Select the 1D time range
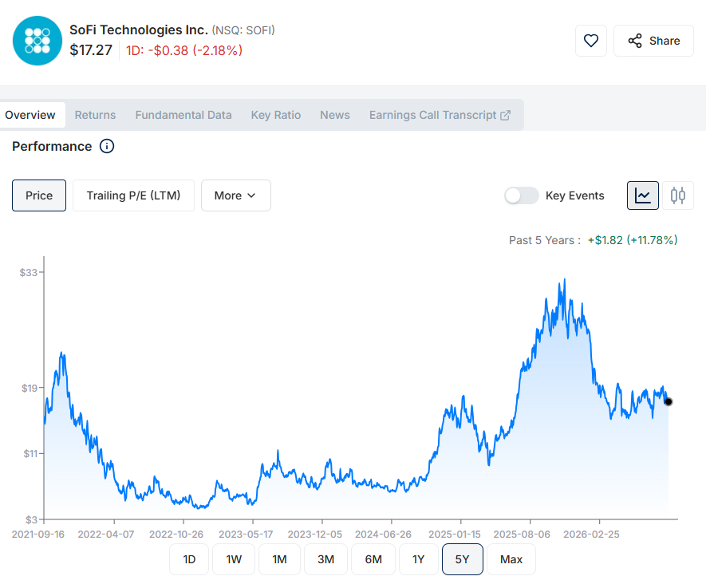706x588 pixels. (189, 559)
